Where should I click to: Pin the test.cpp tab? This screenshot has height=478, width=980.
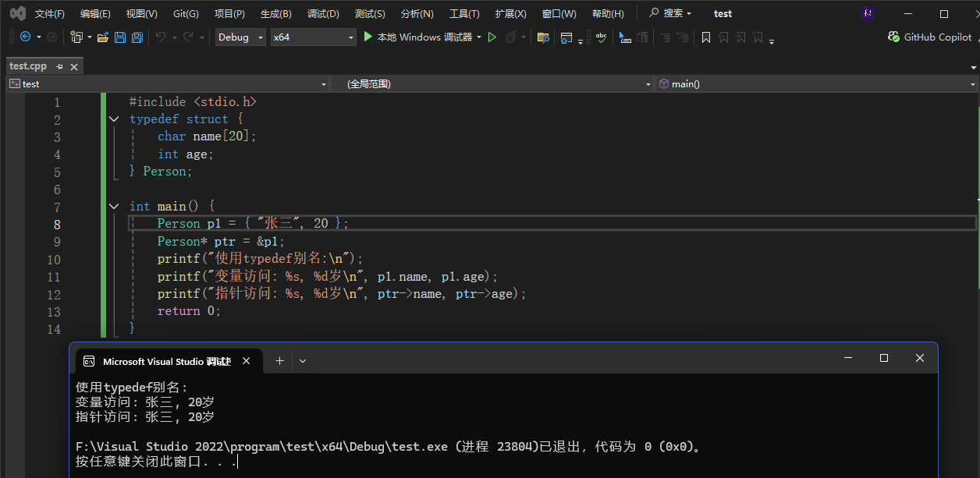59,66
